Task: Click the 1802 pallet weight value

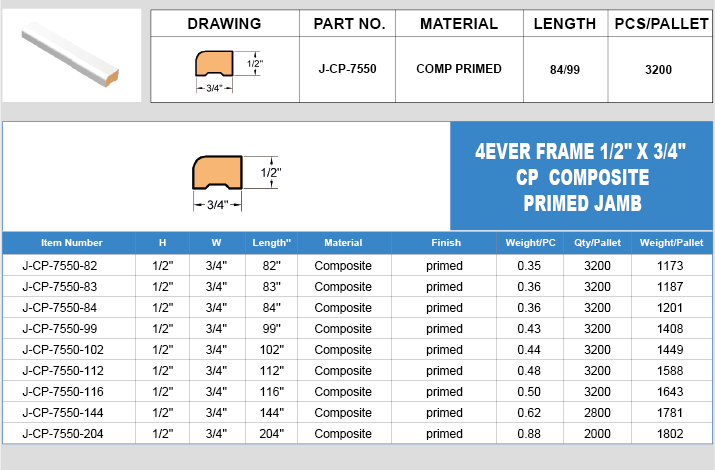Action: (x=670, y=434)
